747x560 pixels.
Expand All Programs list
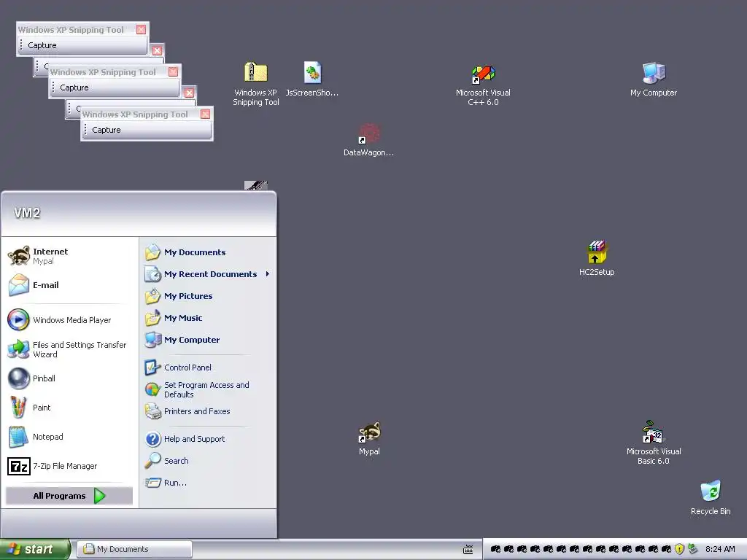[69, 496]
